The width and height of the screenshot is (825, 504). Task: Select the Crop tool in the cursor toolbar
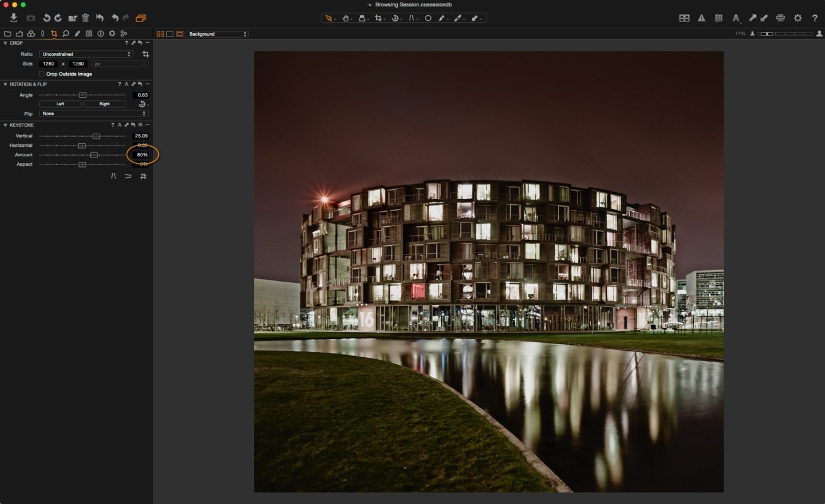pyautogui.click(x=380, y=18)
